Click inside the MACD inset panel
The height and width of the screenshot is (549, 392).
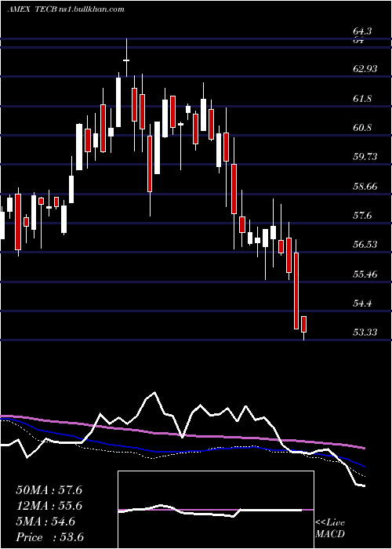click(216, 510)
